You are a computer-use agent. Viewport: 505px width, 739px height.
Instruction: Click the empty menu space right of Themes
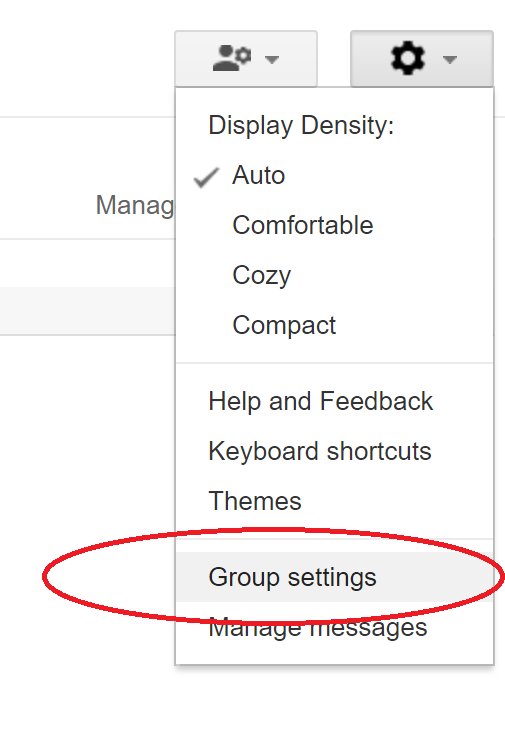(x=396, y=501)
